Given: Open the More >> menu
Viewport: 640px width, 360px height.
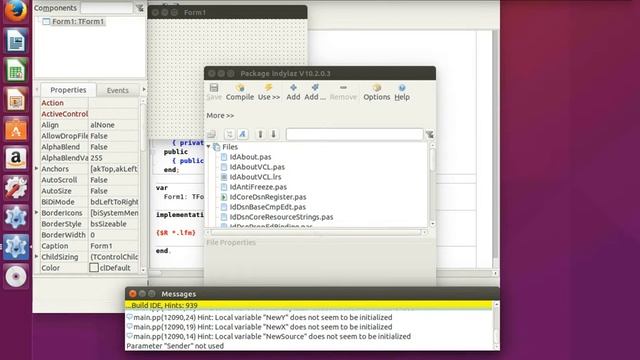Looking at the screenshot, I should (220, 116).
